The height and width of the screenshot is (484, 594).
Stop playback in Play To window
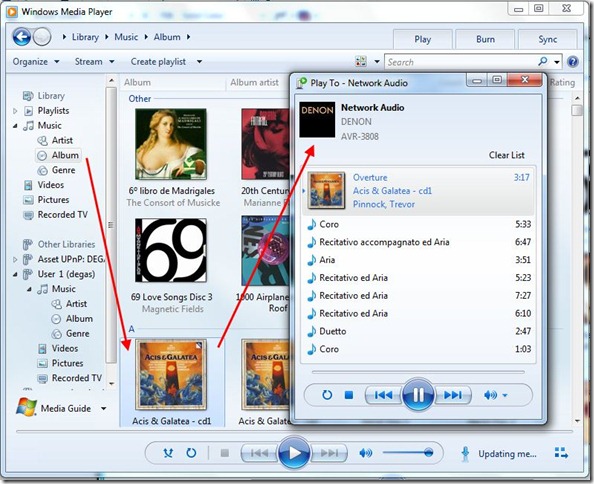pos(349,395)
